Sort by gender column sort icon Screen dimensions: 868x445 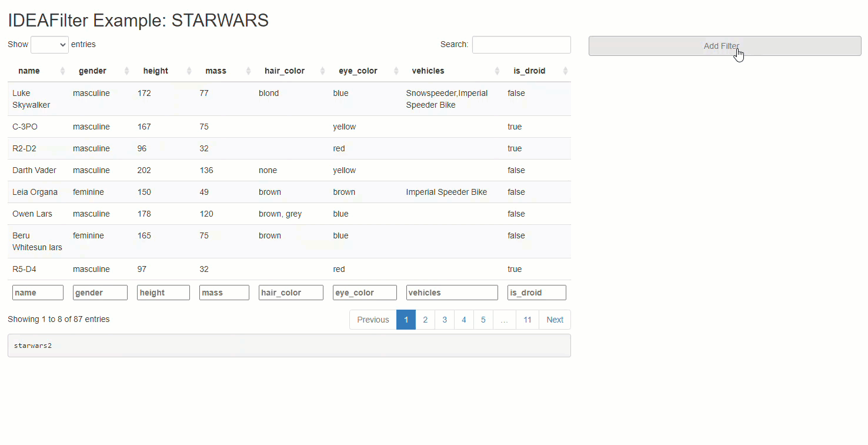point(127,71)
